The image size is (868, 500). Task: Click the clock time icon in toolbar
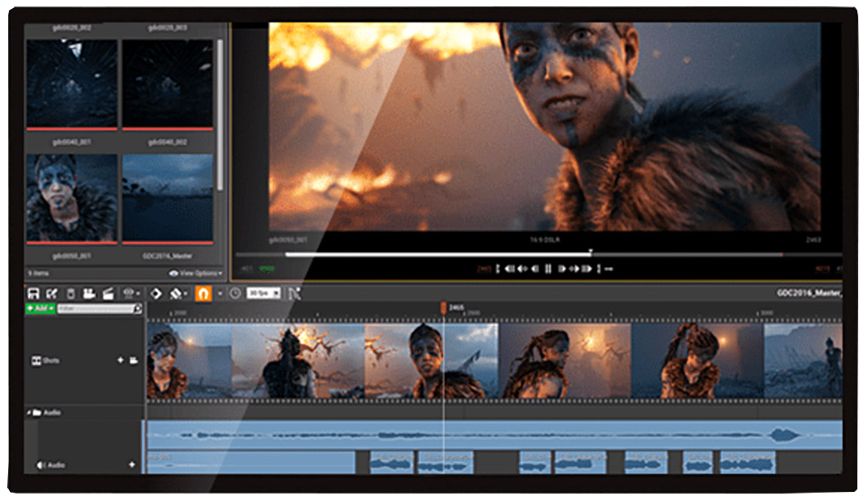pyautogui.click(x=234, y=293)
